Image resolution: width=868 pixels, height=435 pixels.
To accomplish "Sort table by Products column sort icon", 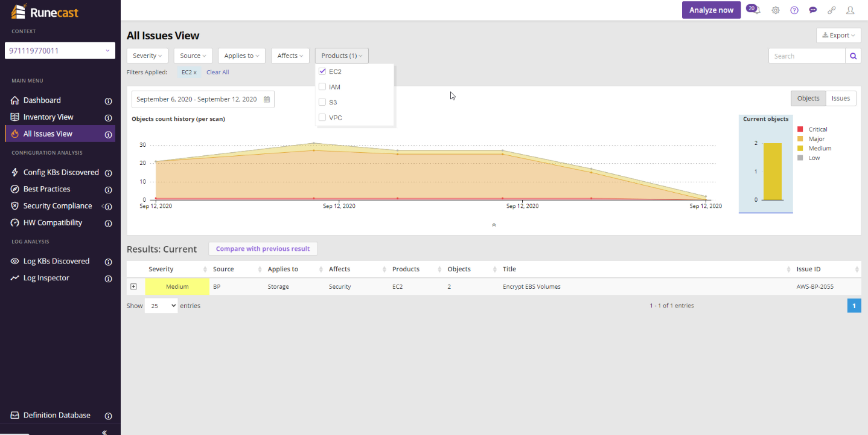I will pyautogui.click(x=440, y=269).
